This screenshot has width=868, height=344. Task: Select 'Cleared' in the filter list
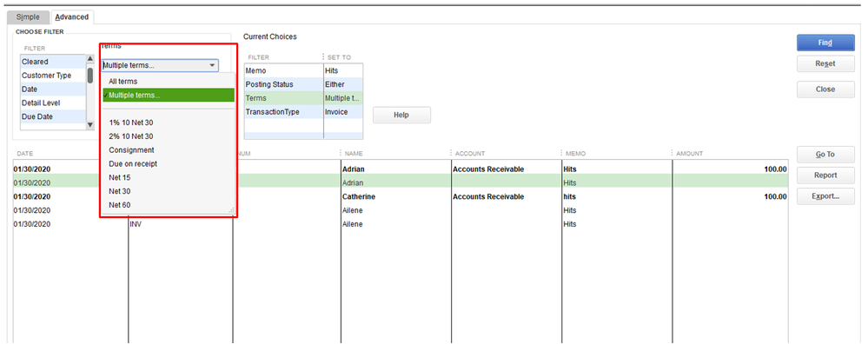point(53,62)
